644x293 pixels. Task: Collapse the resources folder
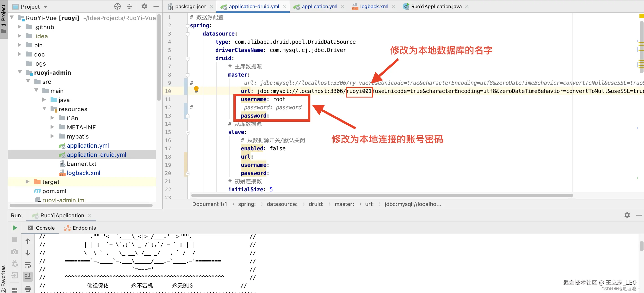(x=44, y=109)
